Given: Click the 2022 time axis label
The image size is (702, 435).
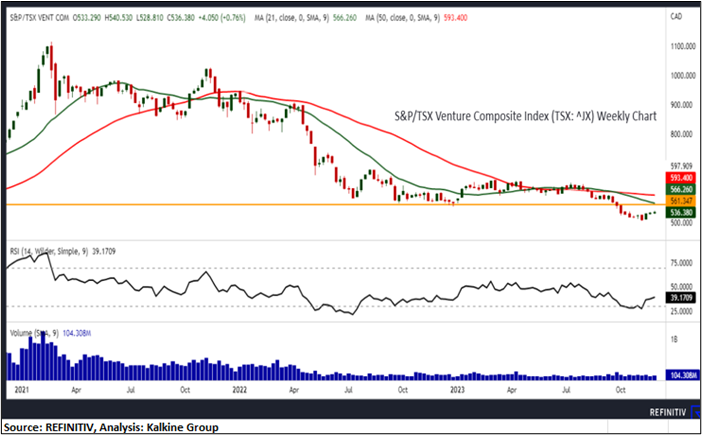Looking at the screenshot, I should tap(240, 390).
